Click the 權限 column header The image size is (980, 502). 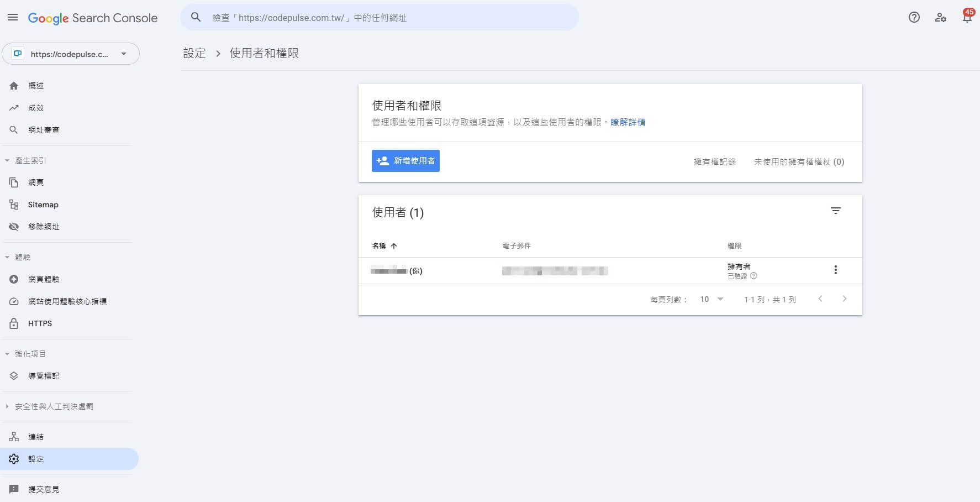click(734, 246)
